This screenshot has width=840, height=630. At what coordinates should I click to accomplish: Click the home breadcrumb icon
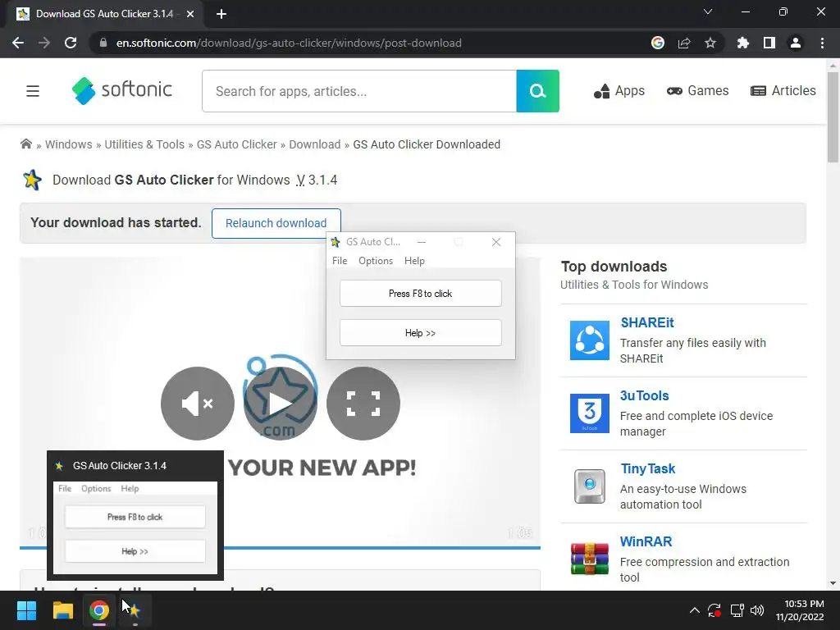[x=25, y=144]
